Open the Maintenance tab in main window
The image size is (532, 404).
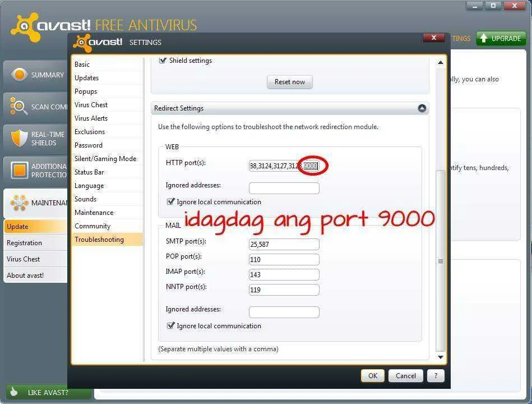point(36,203)
